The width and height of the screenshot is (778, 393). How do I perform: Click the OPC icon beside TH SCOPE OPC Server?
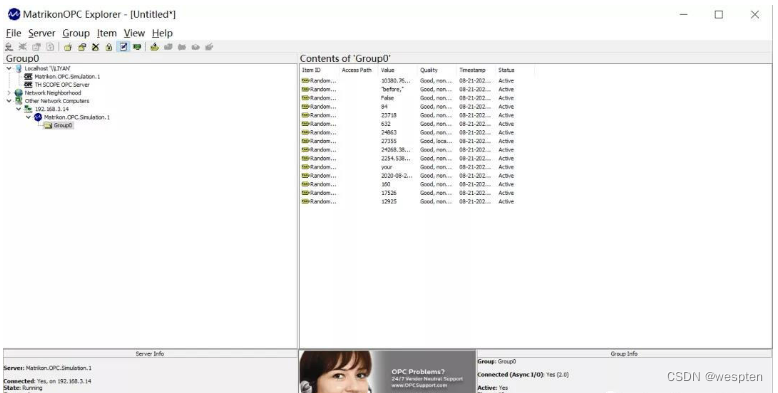(28, 85)
